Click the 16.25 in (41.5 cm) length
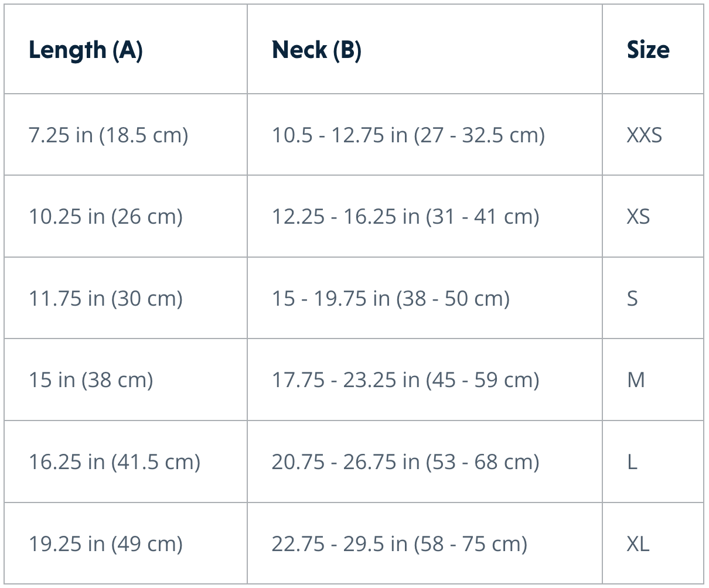Screen dimensions: 709x588 114,462
